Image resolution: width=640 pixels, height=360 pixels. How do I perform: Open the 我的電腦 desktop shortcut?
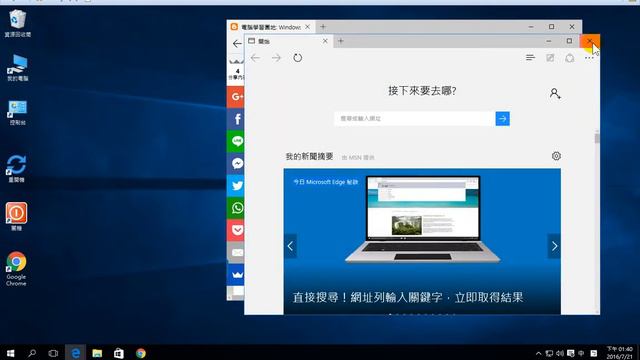pos(18,68)
